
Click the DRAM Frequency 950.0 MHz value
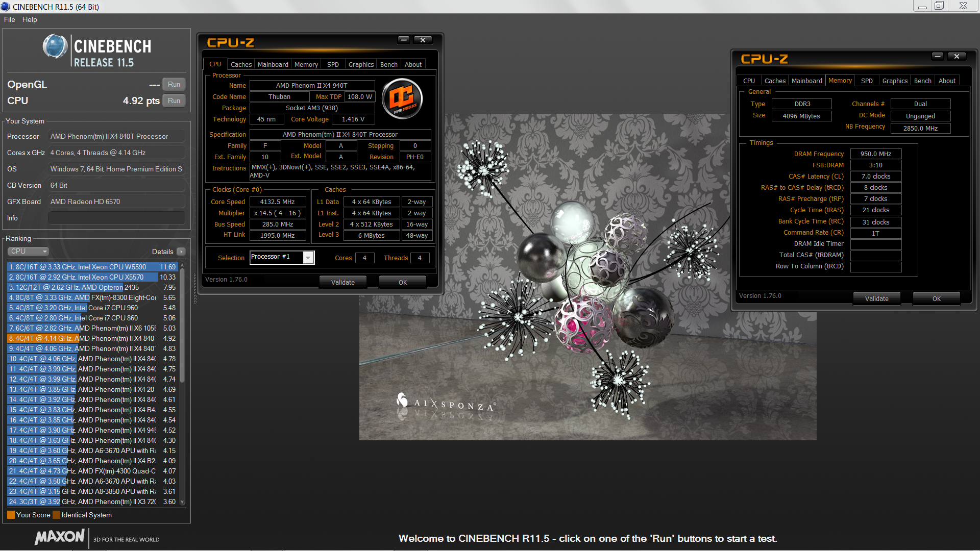point(876,154)
